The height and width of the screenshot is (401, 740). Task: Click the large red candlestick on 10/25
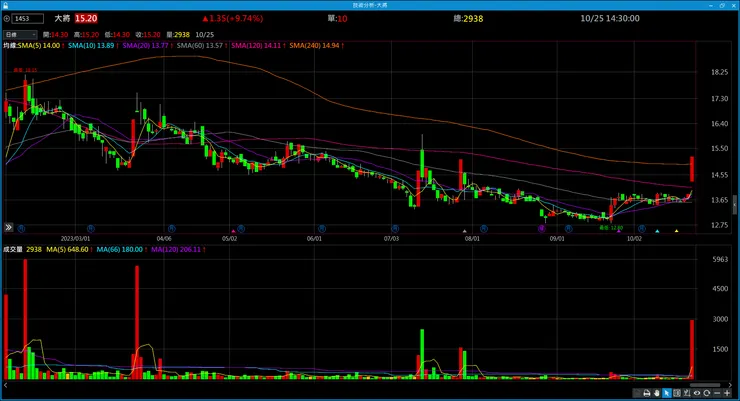692,169
